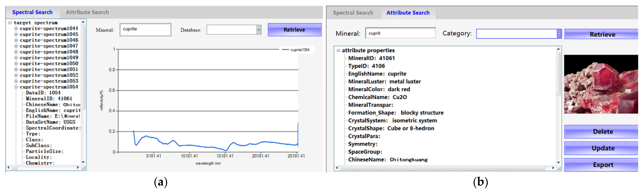Open the Database dropdown arrow
Screen dimensions: 644x193
(259, 30)
